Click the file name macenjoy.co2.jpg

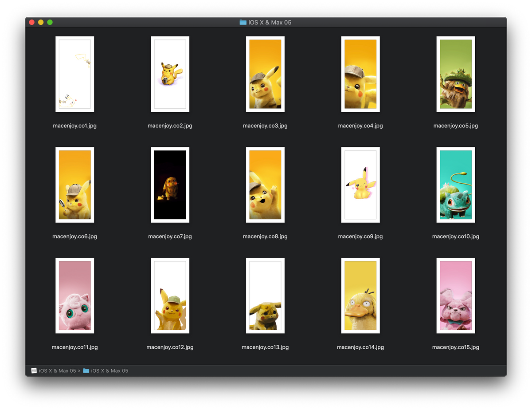click(170, 126)
